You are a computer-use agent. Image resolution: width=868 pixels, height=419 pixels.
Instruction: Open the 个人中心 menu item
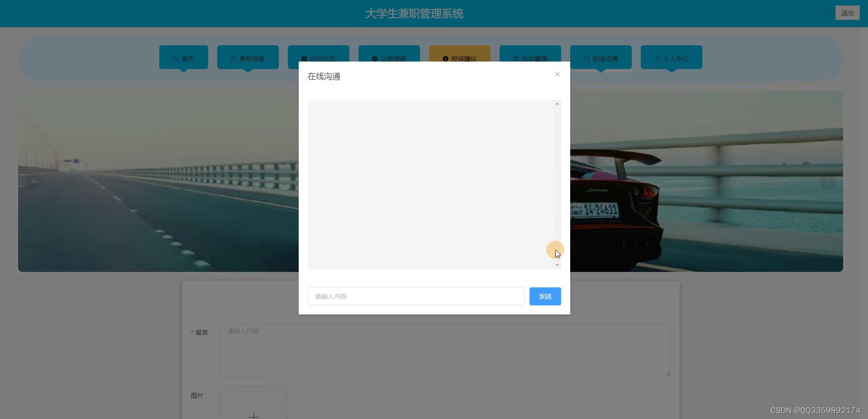point(672,57)
